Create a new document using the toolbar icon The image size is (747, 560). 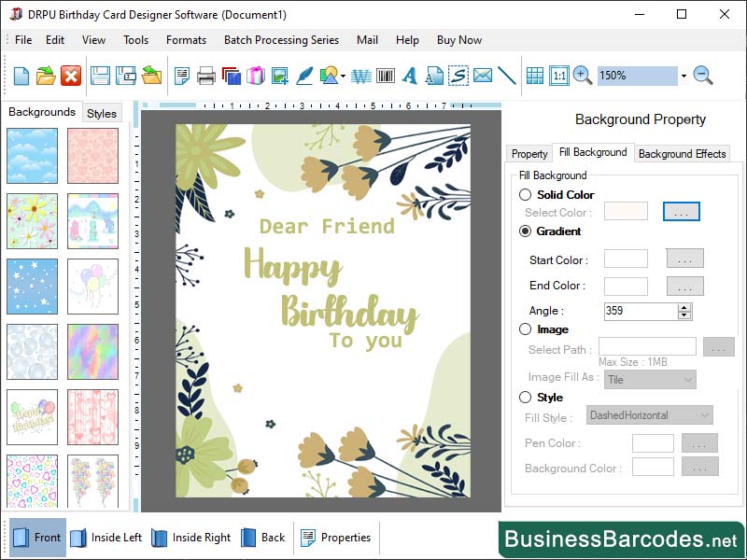[x=21, y=76]
